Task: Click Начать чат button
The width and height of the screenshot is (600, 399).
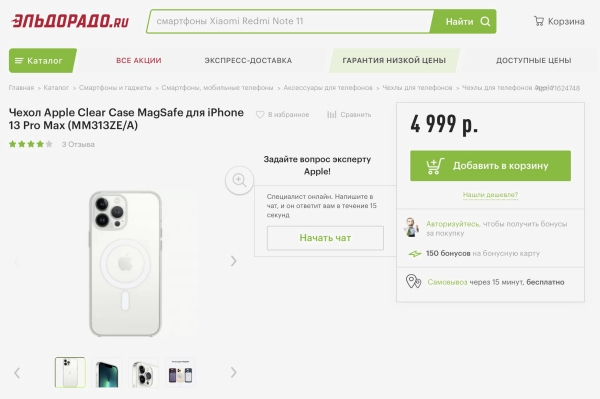Action: tap(325, 238)
